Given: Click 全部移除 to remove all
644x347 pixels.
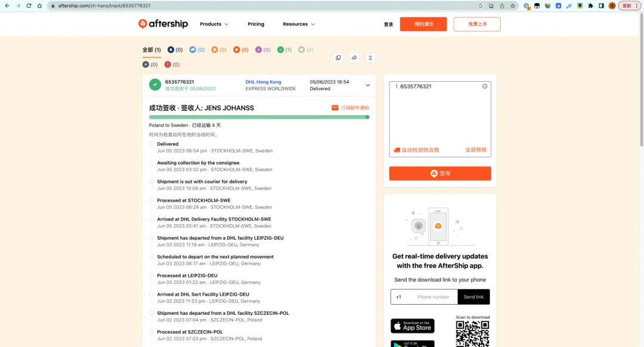Looking at the screenshot, I should [476, 150].
